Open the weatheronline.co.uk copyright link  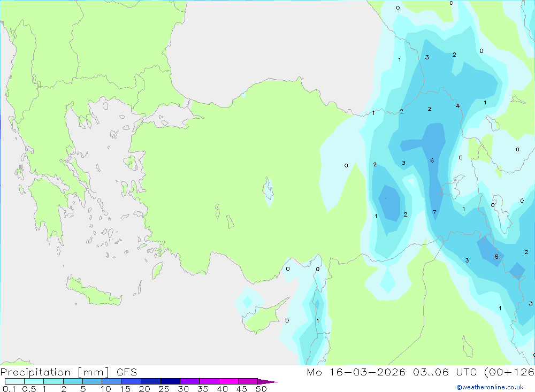tap(490, 387)
